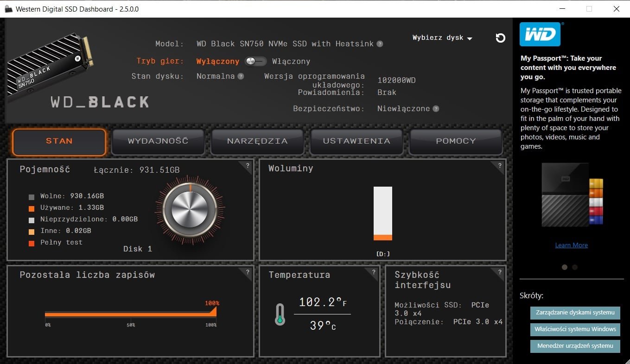
Task: Click the capacity dial gauge for Disk 1
Action: coord(190,210)
